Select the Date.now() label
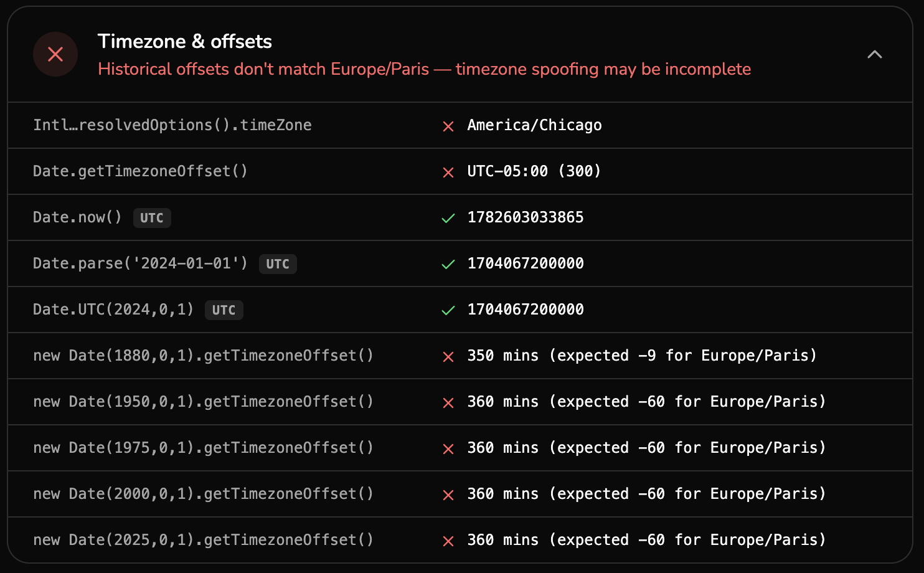Viewport: 924px width, 573px height. [x=77, y=217]
